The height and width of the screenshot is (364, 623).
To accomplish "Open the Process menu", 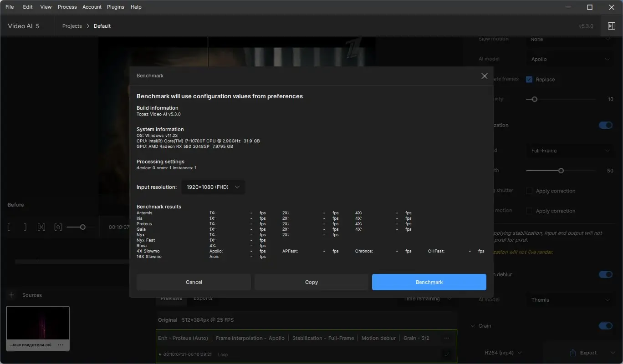I will (x=67, y=7).
